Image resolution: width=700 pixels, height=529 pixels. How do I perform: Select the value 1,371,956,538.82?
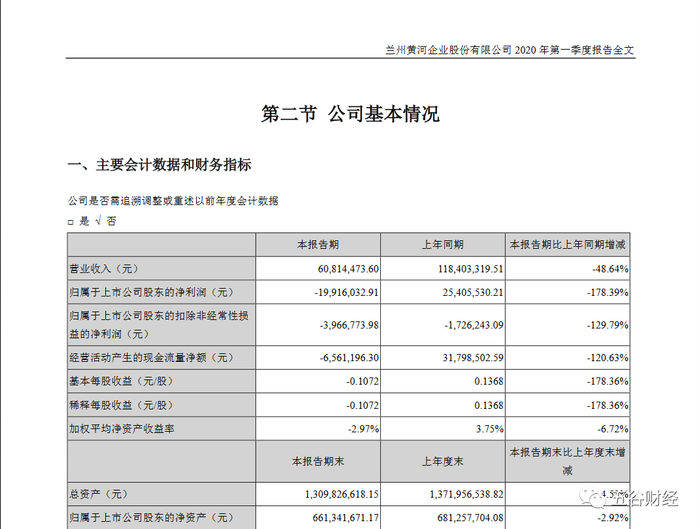click(467, 494)
